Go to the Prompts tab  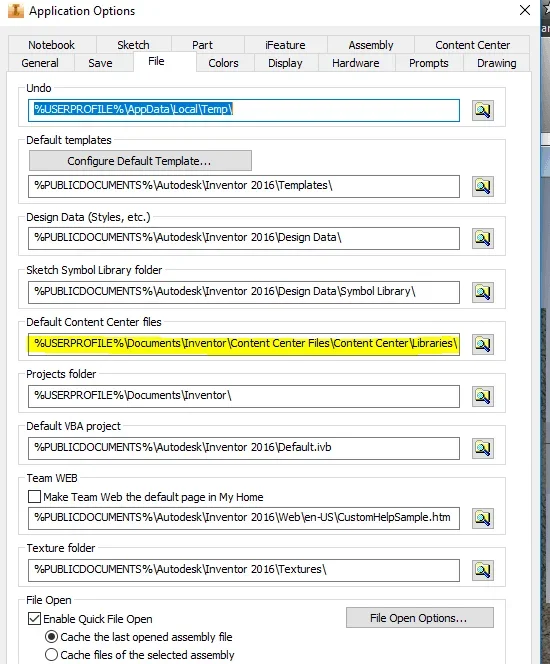pyautogui.click(x=428, y=63)
